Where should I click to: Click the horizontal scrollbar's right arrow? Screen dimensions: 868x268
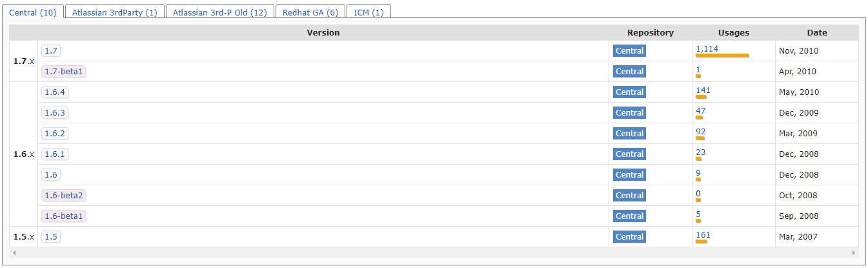pos(854,253)
